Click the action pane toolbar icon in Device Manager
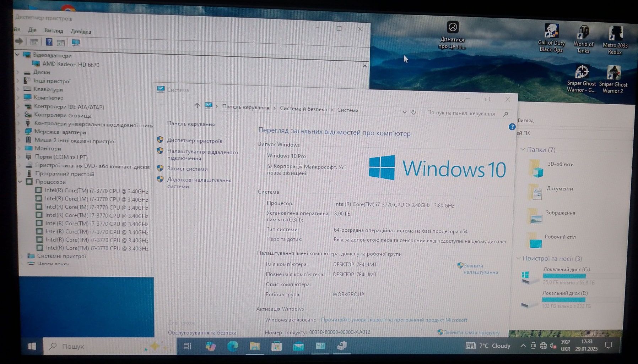 61,43
